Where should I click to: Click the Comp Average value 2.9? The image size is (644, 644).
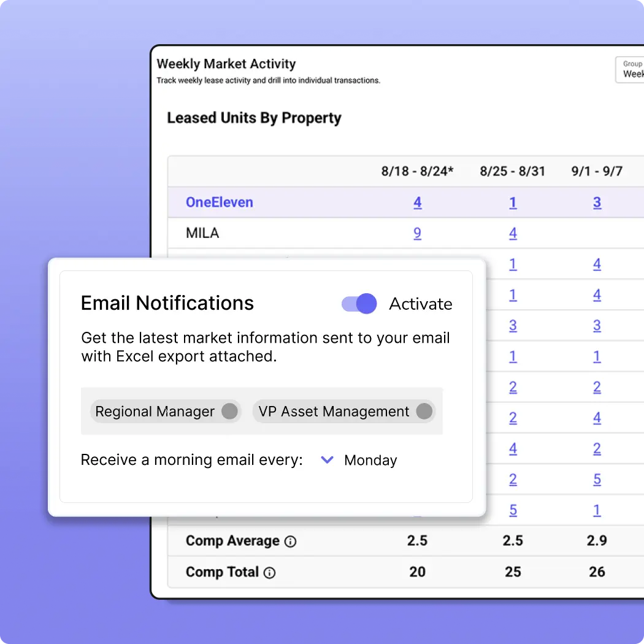click(x=597, y=540)
